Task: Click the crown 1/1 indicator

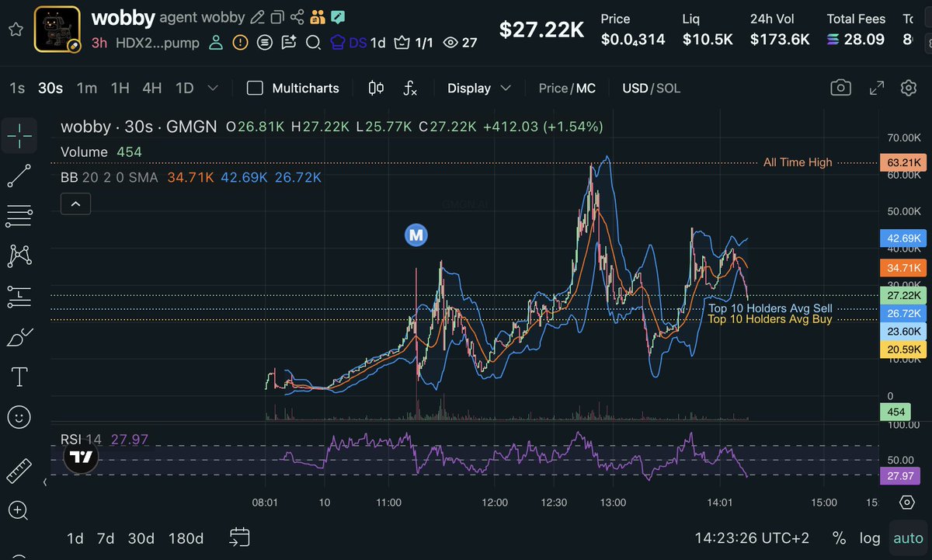Action: tap(414, 43)
